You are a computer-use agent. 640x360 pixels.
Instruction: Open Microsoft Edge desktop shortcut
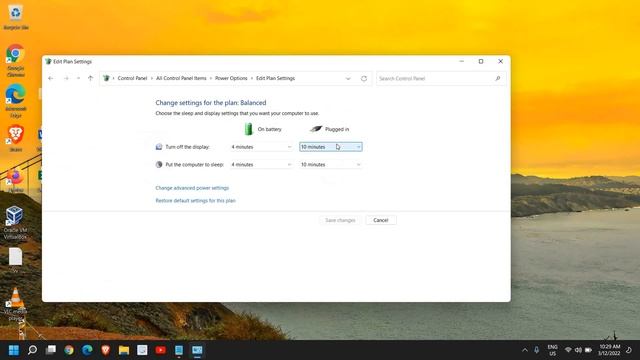(16, 100)
